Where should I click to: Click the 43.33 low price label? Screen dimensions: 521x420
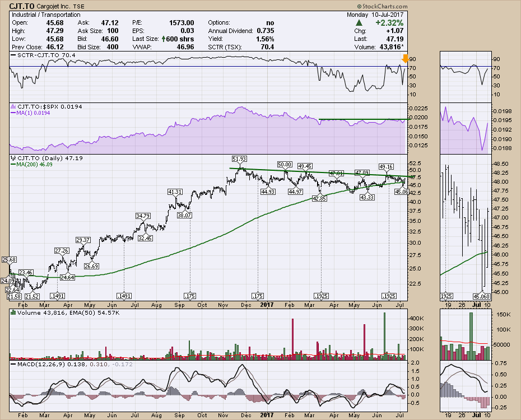pyautogui.click(x=367, y=197)
